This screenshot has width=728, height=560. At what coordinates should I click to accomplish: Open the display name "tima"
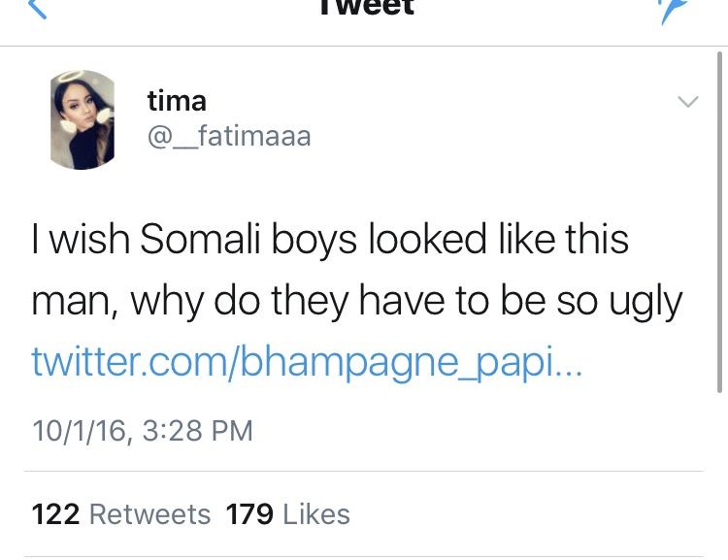(x=176, y=99)
